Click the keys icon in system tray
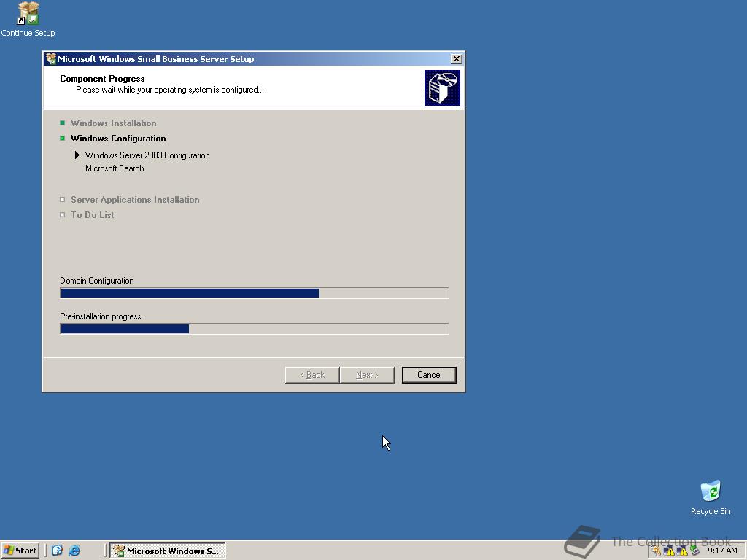 [657, 551]
